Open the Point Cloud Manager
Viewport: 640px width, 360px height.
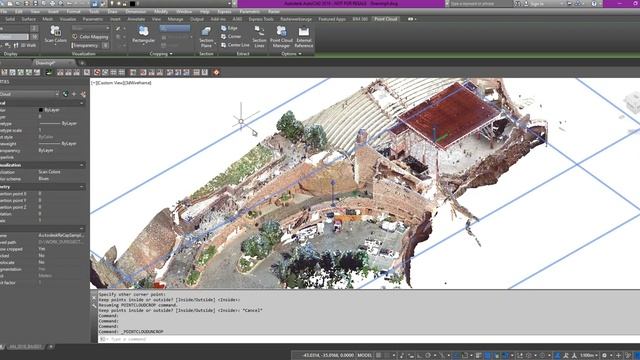(x=281, y=37)
